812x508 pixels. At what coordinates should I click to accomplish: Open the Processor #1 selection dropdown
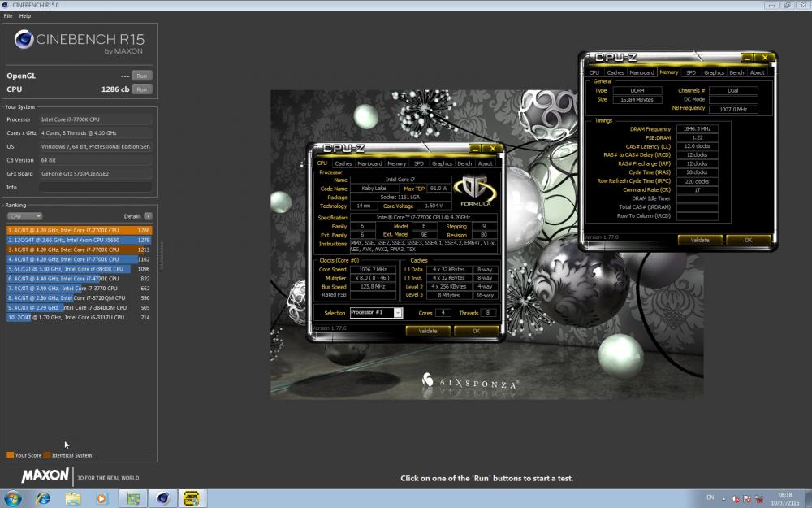tap(376, 313)
